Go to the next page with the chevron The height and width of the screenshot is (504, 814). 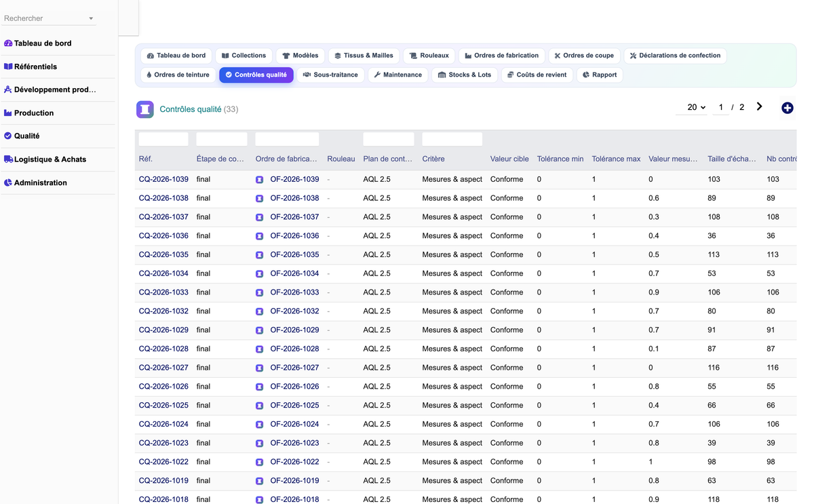pyautogui.click(x=759, y=106)
